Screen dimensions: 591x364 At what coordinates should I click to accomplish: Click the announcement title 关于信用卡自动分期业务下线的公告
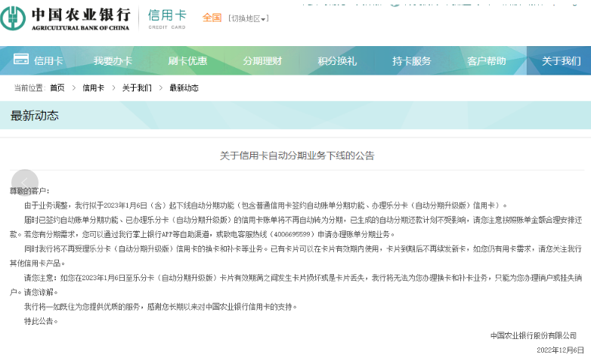click(x=296, y=156)
